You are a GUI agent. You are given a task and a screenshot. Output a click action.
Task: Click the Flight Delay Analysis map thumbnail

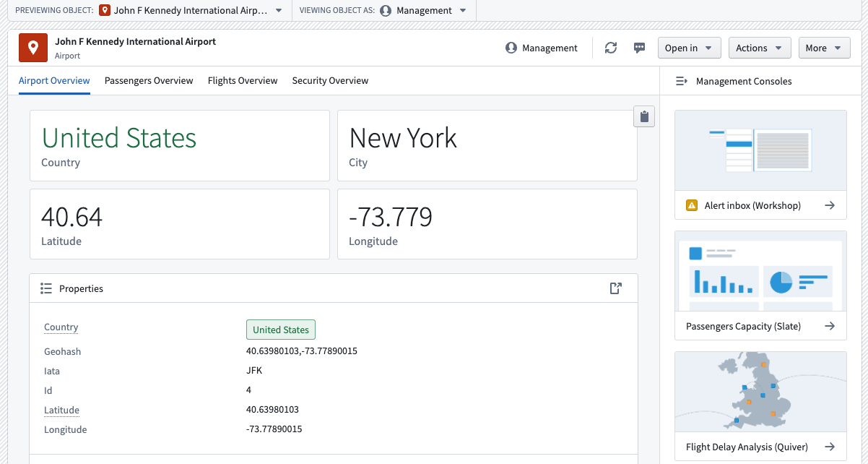pos(760,392)
